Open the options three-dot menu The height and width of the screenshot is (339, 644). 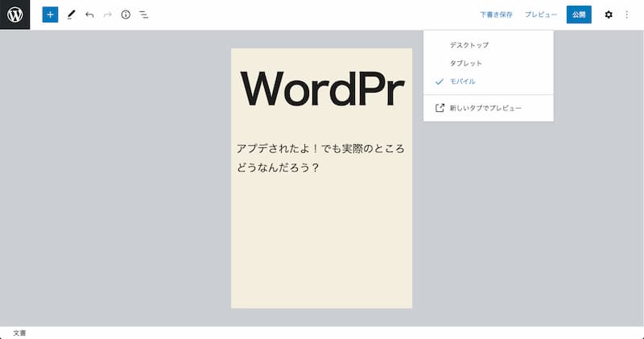pos(627,14)
